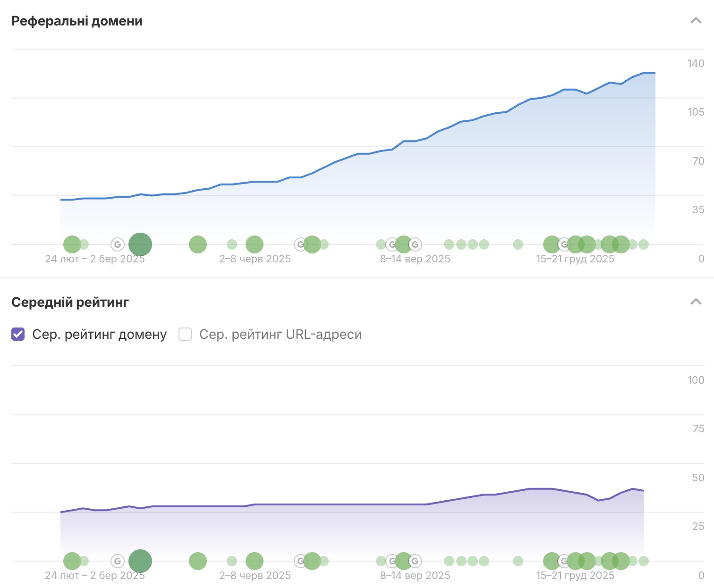Click Google icon right of 2–8 черв in top chart
Viewport: 714px width, 588px height.
[x=300, y=244]
